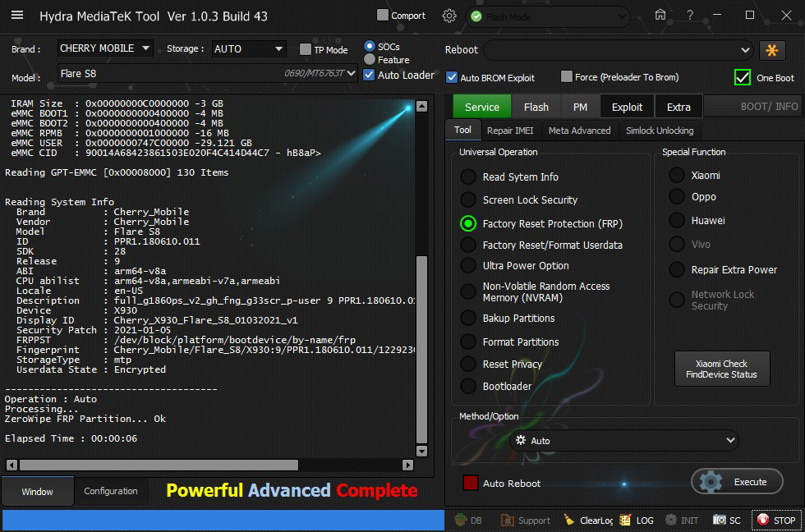The width and height of the screenshot is (805, 532).
Task: Select Factory Reset/Format Userdata
Action: (x=468, y=245)
